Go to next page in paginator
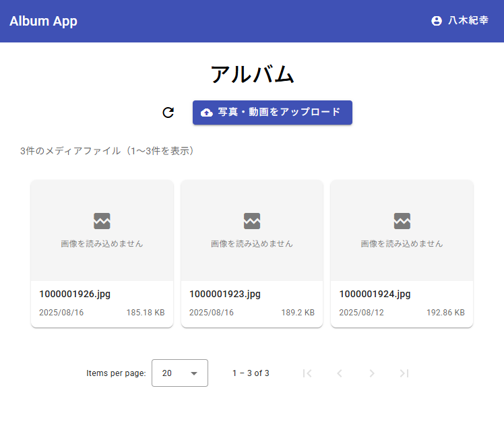Screen dimensions: 504x436 tap(372, 373)
